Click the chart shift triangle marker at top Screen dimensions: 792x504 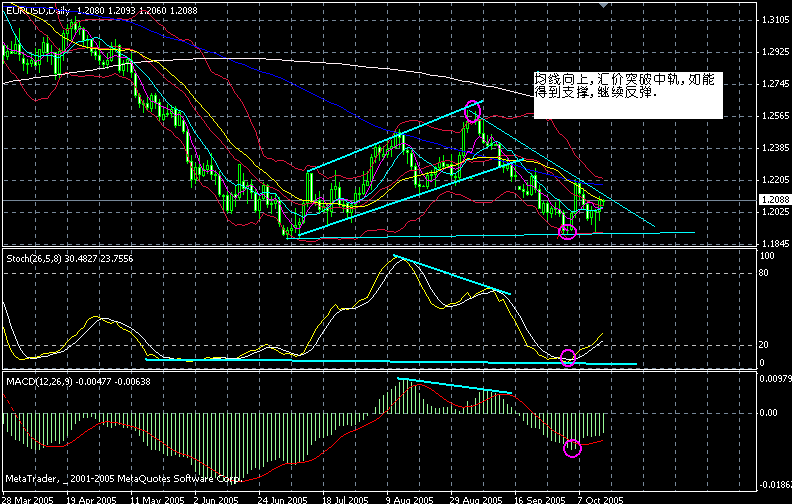pyautogui.click(x=604, y=6)
